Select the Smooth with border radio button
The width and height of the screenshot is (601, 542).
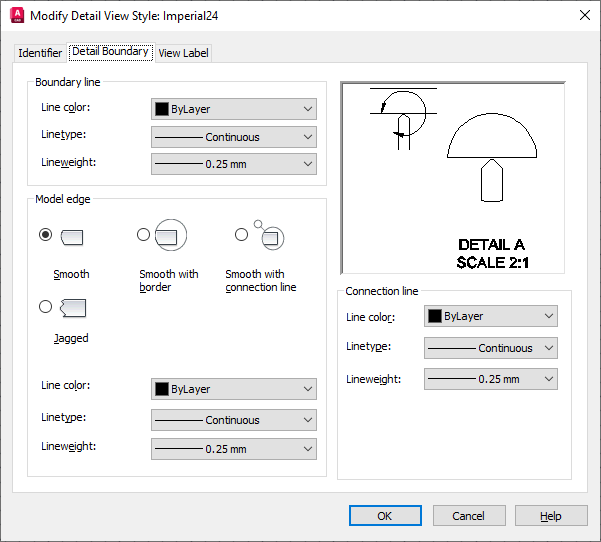pos(143,234)
